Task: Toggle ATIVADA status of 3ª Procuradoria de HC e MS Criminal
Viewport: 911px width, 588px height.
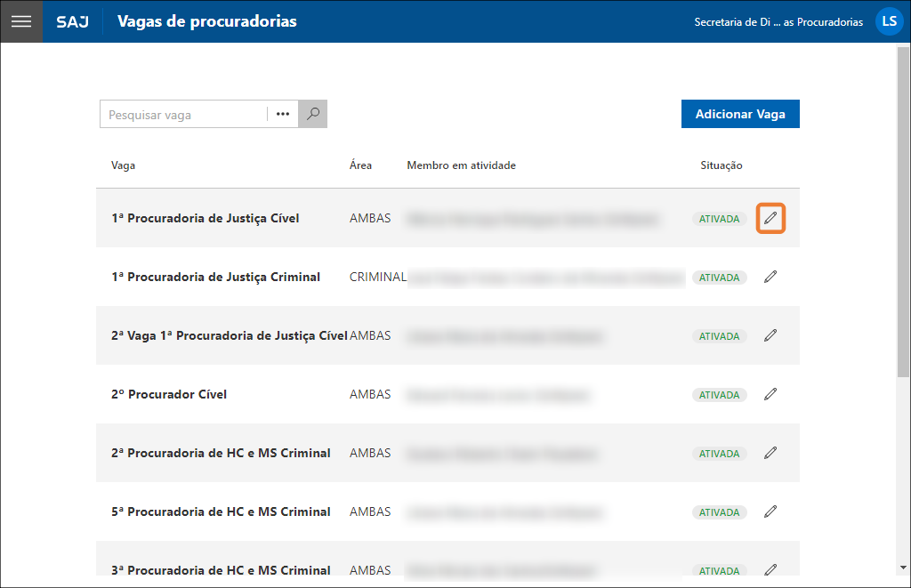Action: (x=719, y=570)
